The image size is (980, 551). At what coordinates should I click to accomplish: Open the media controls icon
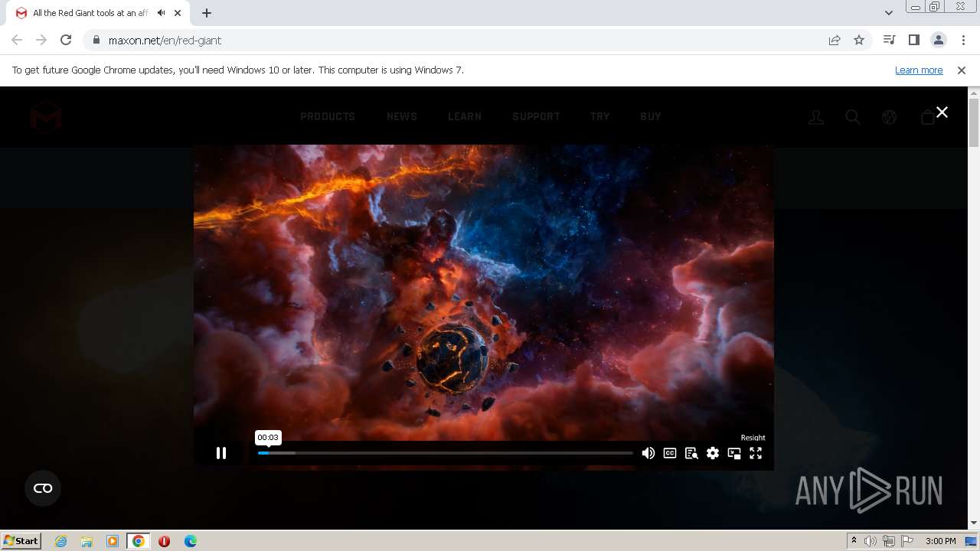pos(889,40)
